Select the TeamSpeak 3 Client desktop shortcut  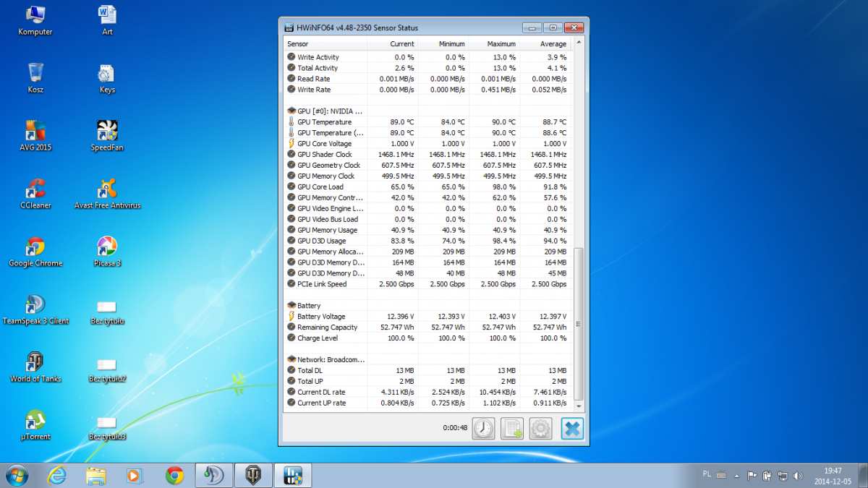35,309
